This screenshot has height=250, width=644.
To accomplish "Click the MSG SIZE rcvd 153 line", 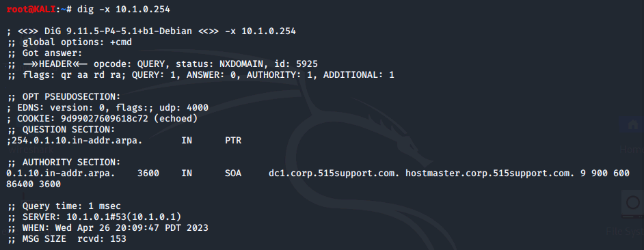I will [66, 239].
